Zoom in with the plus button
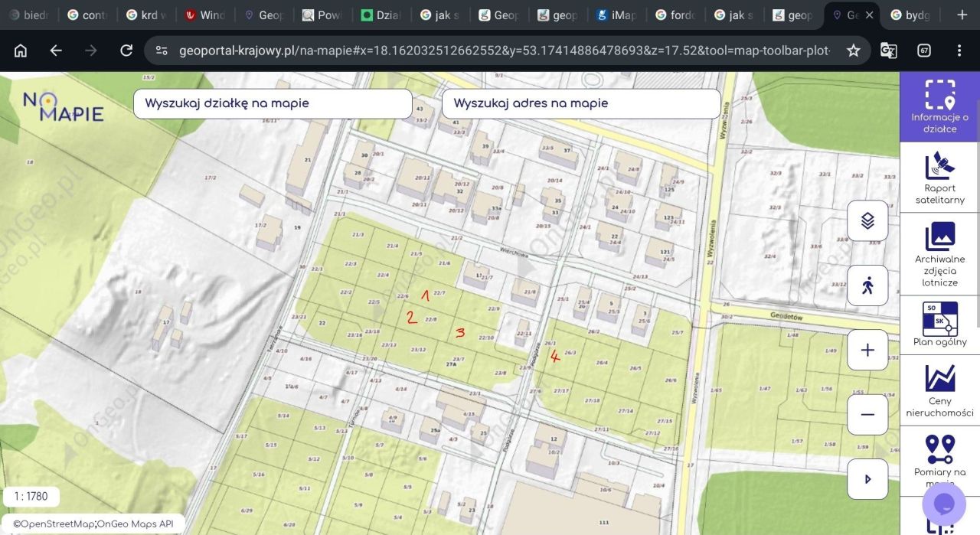 (x=867, y=350)
